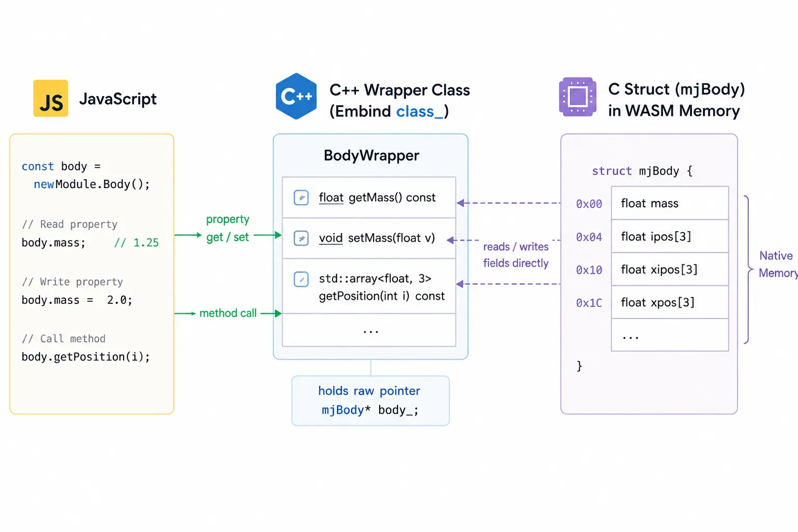Click the 0x04 offset label
Viewport: 798px width, 532px height.
click(589, 237)
